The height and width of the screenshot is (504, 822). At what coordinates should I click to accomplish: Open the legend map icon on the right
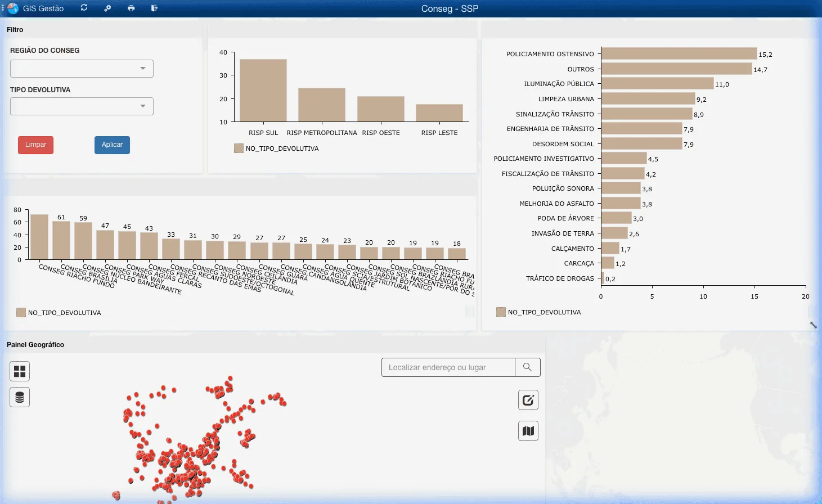click(x=528, y=430)
